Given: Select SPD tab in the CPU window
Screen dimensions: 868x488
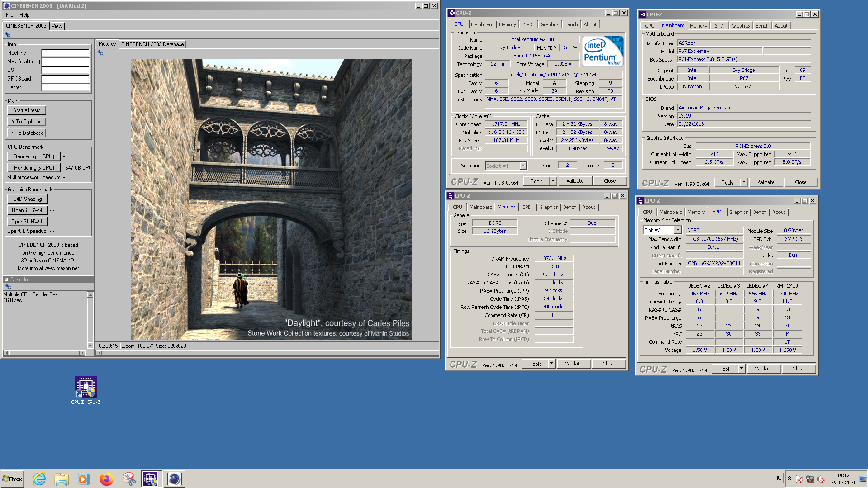Looking at the screenshot, I should [528, 24].
